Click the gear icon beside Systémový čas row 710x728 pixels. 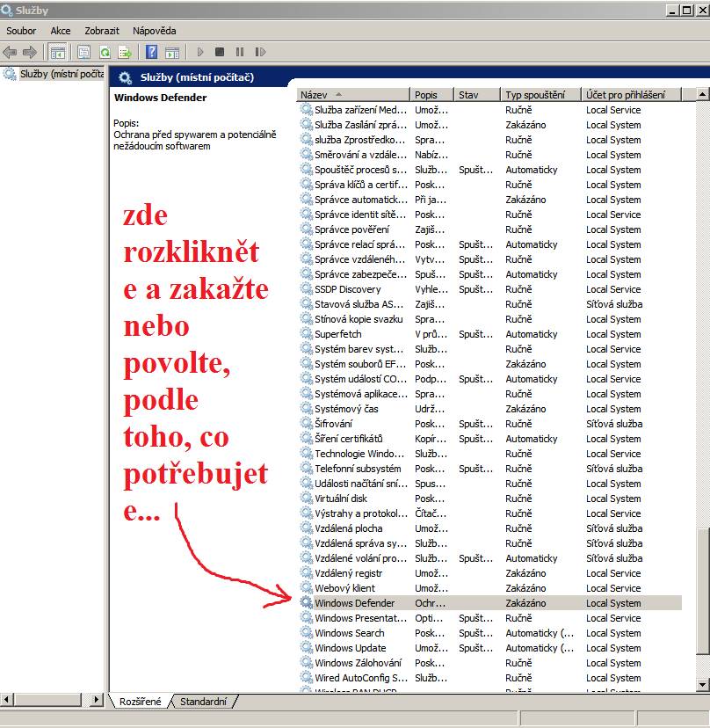pyautogui.click(x=307, y=408)
